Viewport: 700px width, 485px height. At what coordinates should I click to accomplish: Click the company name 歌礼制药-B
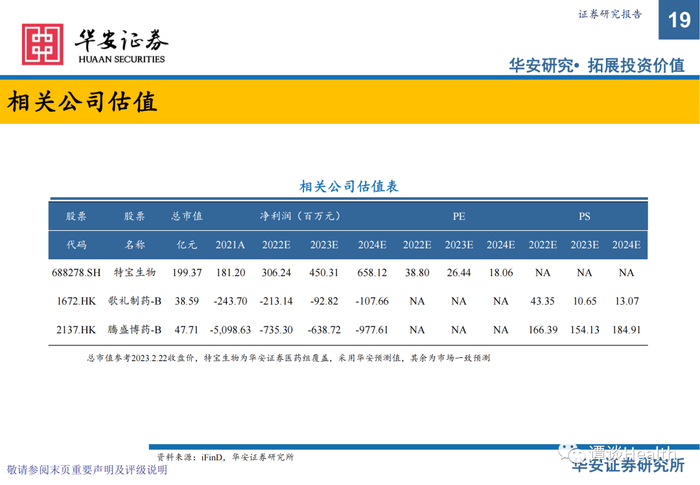pyautogui.click(x=134, y=301)
